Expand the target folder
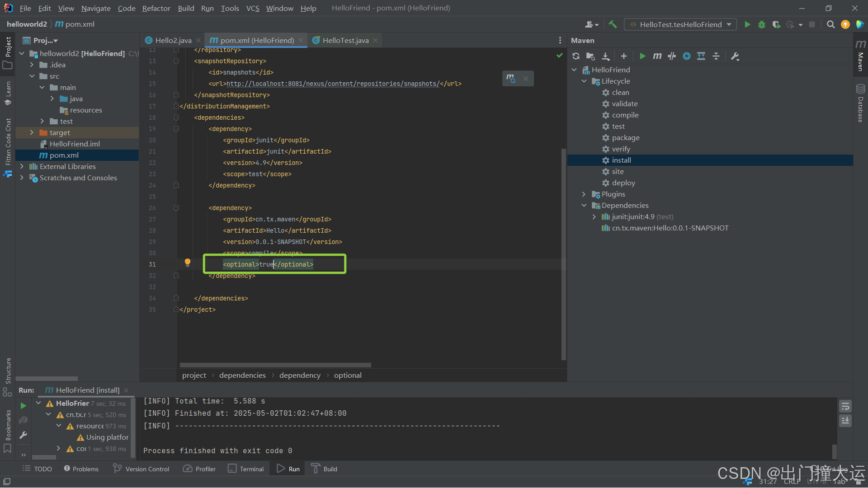The width and height of the screenshot is (868, 488). click(x=32, y=132)
